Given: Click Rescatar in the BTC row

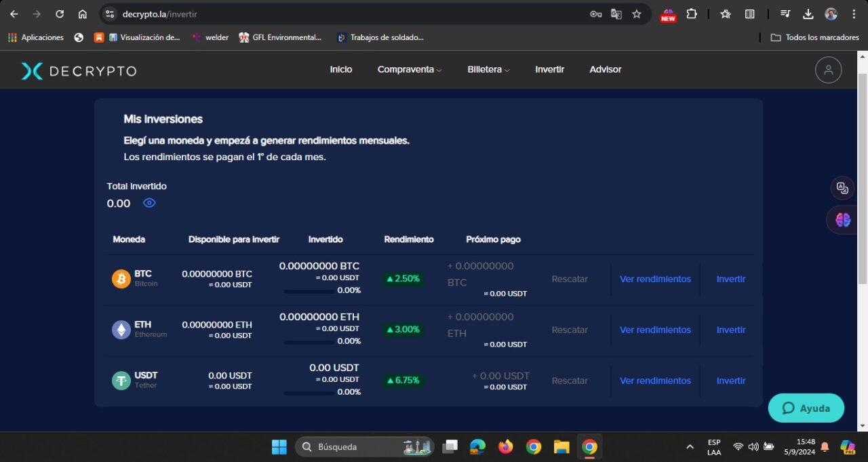Looking at the screenshot, I should (x=570, y=278).
